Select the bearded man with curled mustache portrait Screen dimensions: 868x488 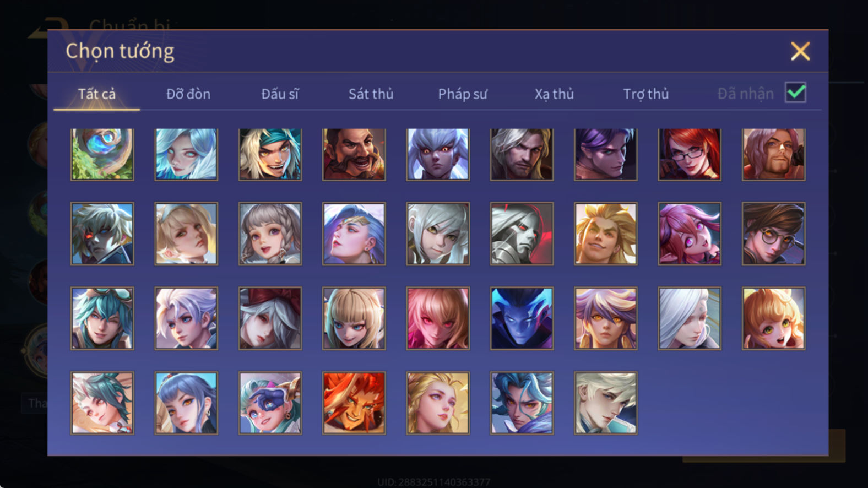coord(354,154)
